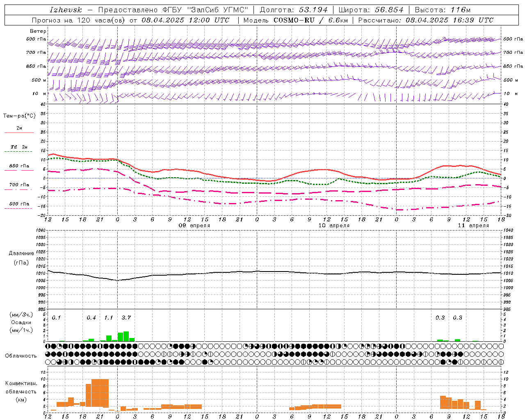Click the '3.7' precipitation amount value
Image resolution: width=525 pixels, height=420 pixels.
point(126,318)
